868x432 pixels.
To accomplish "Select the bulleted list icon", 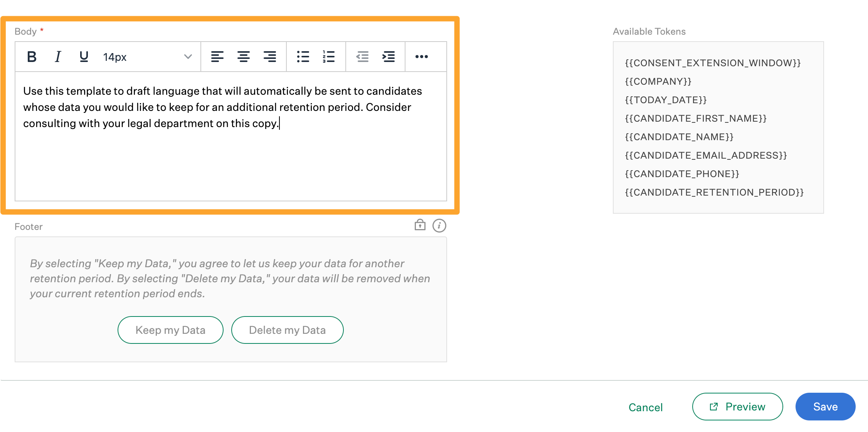I will 303,57.
